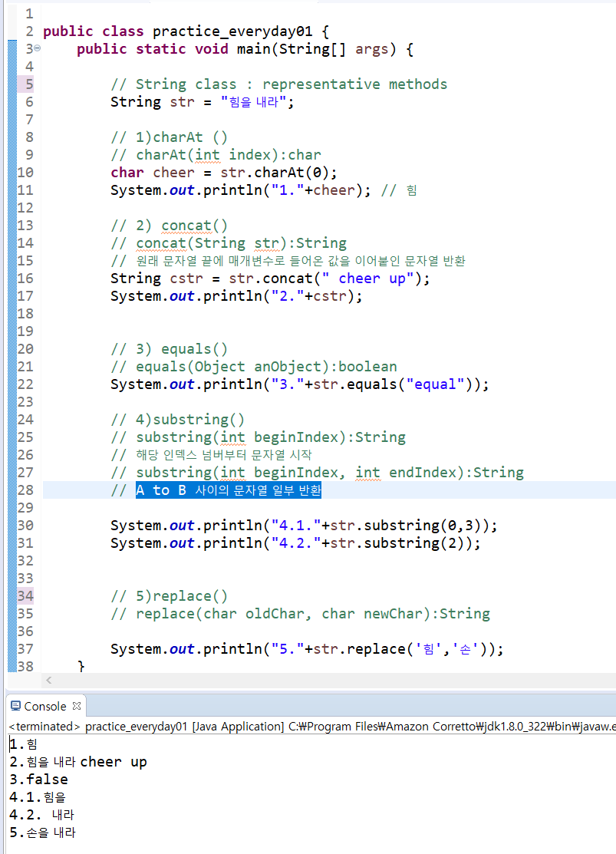This screenshot has width=616, height=854.
Task: Click the horizontal scrollbar left arrow
Action: pos(49,680)
